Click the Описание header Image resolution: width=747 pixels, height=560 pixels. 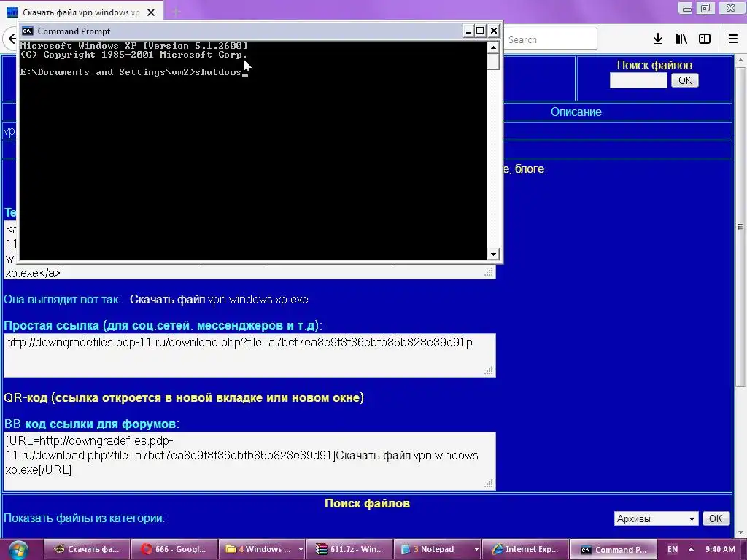(576, 112)
